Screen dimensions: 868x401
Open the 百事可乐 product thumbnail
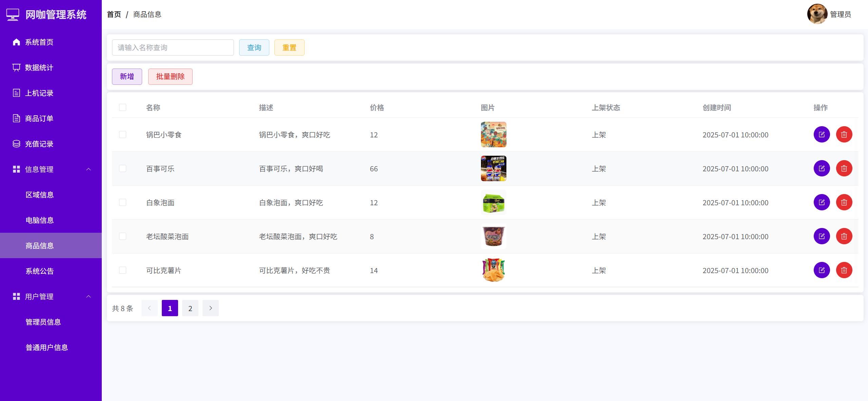point(493,169)
